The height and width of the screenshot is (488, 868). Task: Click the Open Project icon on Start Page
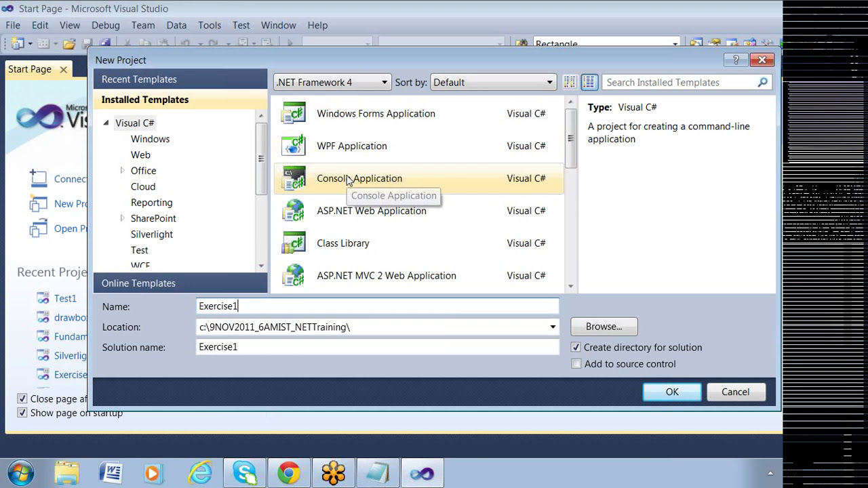(x=38, y=228)
